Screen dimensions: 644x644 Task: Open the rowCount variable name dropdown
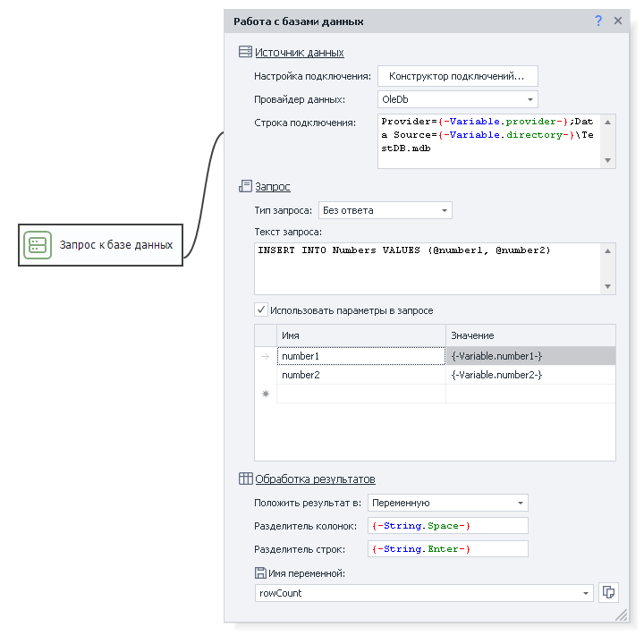click(585, 593)
